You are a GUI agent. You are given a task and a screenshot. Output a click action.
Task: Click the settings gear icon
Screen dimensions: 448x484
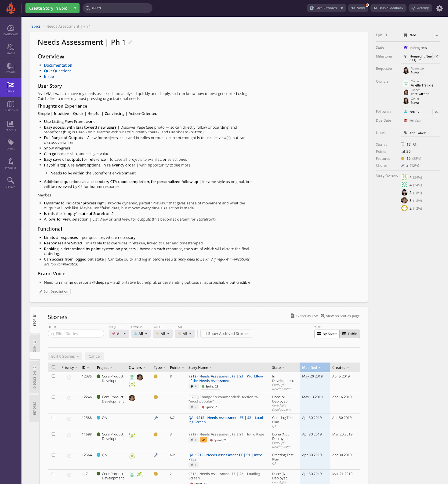[439, 8]
